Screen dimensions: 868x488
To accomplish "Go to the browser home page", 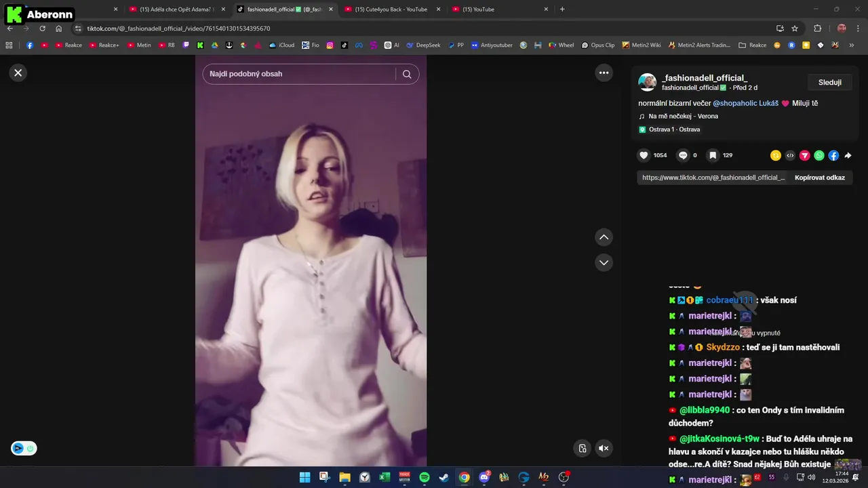I will coord(58,28).
